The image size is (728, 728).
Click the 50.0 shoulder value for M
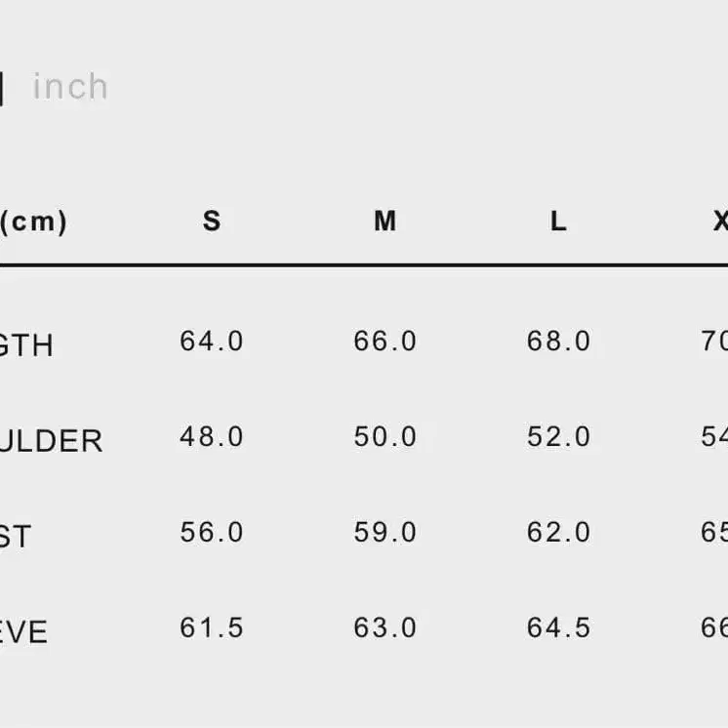click(385, 436)
